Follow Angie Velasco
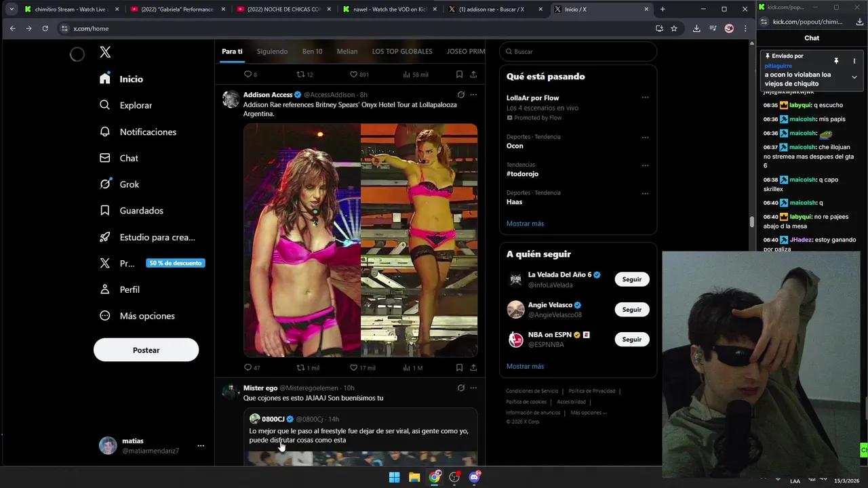868x488 pixels. point(632,309)
